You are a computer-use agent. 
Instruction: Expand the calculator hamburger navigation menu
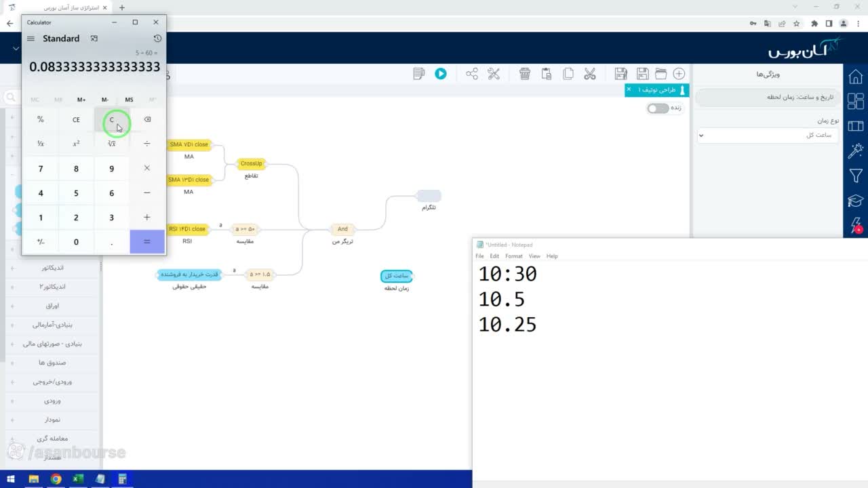(31, 39)
